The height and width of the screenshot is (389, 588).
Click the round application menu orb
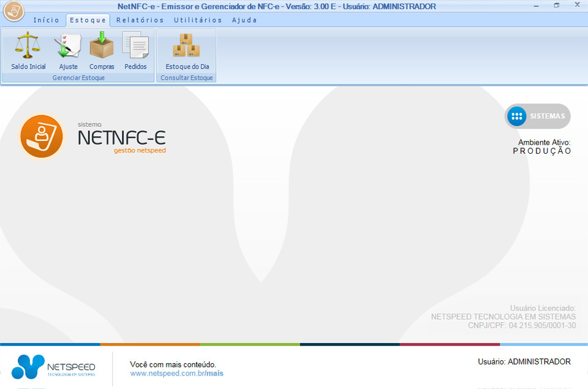[x=14, y=11]
